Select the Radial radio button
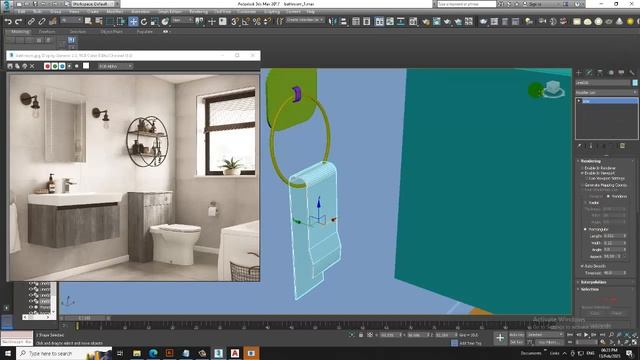This screenshot has height=360, width=640. (x=586, y=202)
